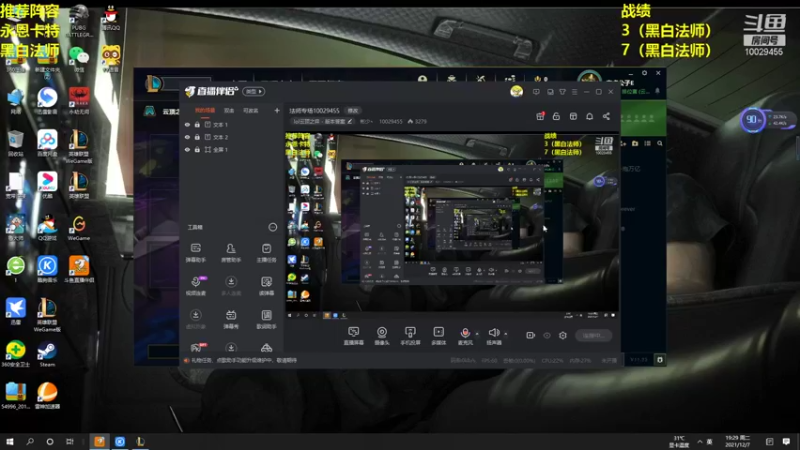The width and height of the screenshot is (800, 450).
Task: Open the 读弹幕 tool
Action: click(266, 286)
